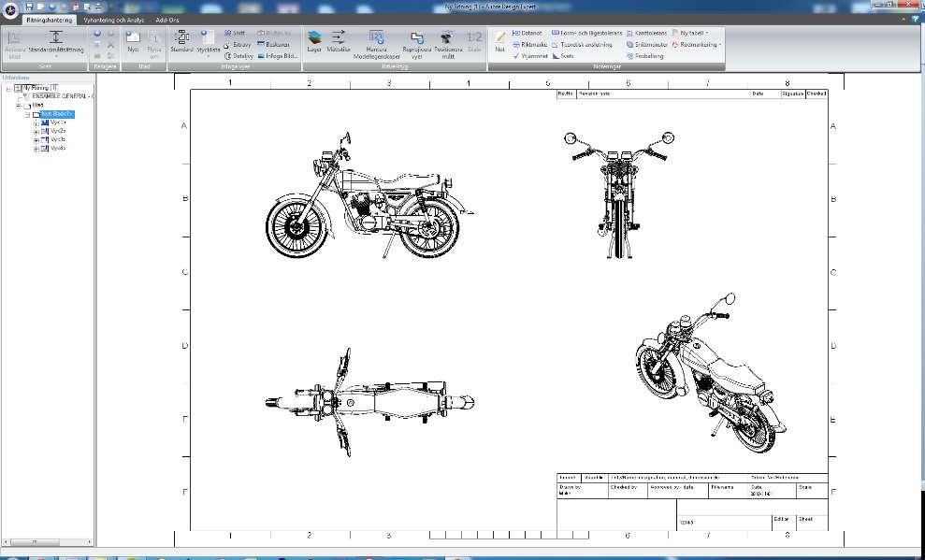Select the highlighted sheet item in tree

57,114
